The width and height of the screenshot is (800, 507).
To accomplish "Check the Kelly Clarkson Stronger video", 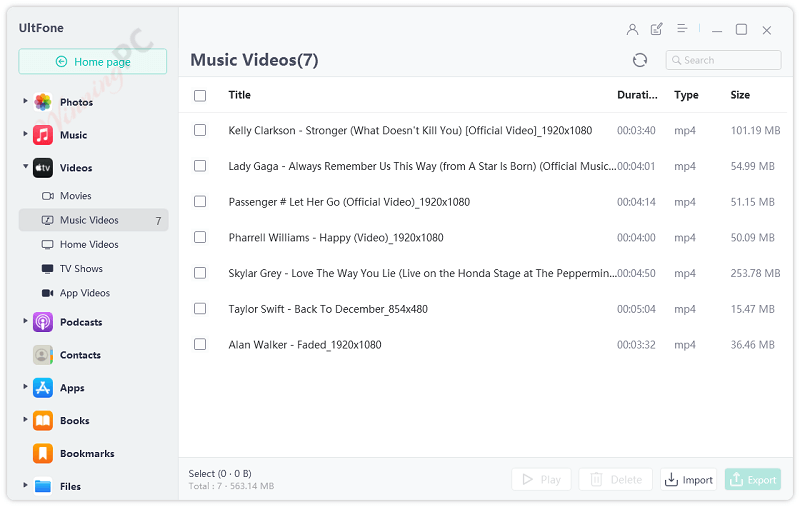I will (200, 131).
